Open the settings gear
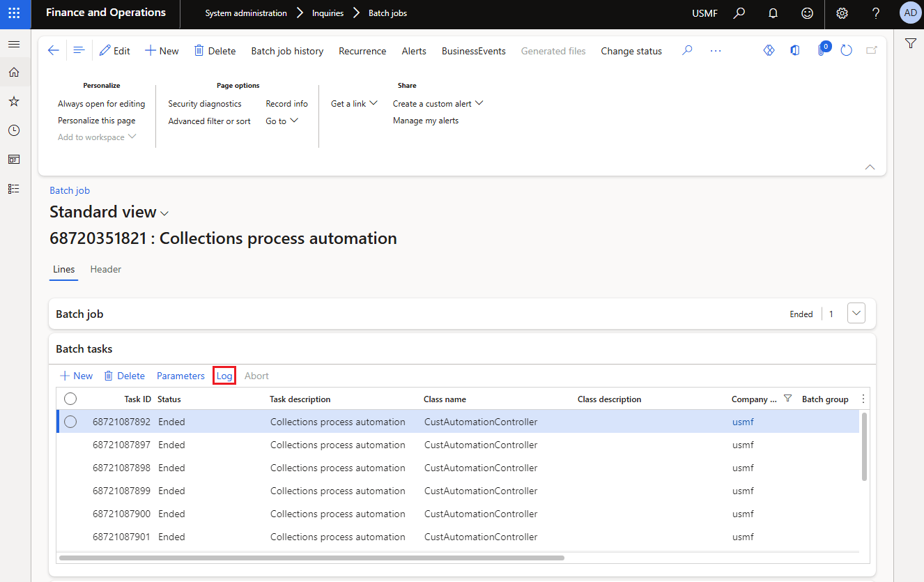 click(842, 13)
